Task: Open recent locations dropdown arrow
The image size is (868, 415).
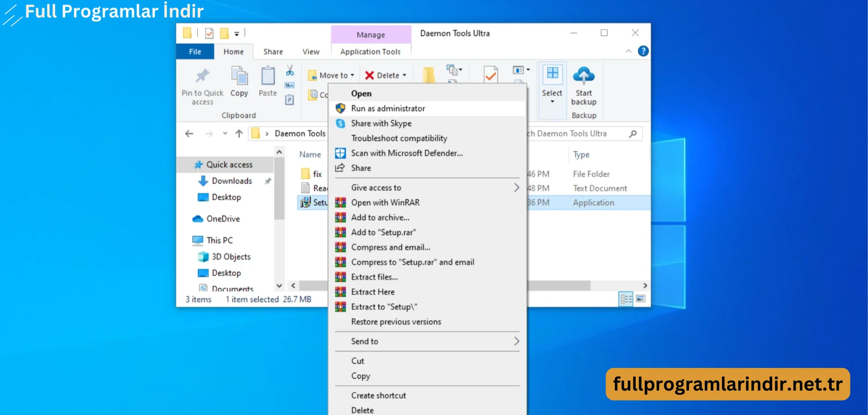Action: (225, 134)
